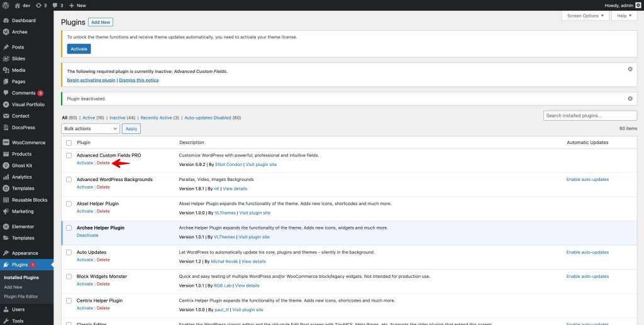Open the comments bubble in admin bar

coord(57,5)
